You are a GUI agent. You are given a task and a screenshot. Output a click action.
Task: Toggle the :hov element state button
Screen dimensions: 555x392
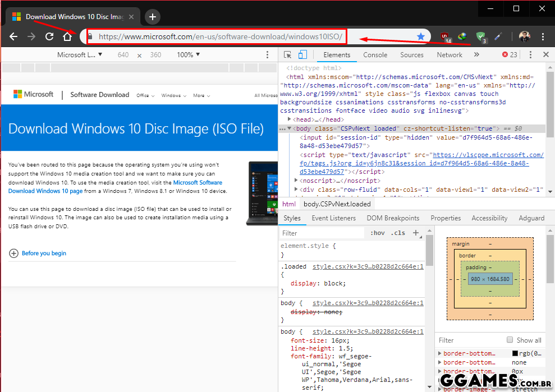378,233
